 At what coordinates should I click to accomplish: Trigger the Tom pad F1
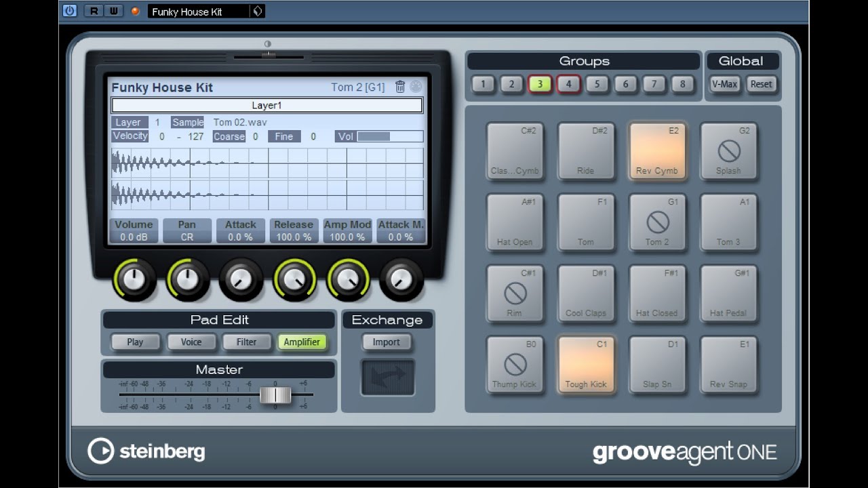(586, 222)
